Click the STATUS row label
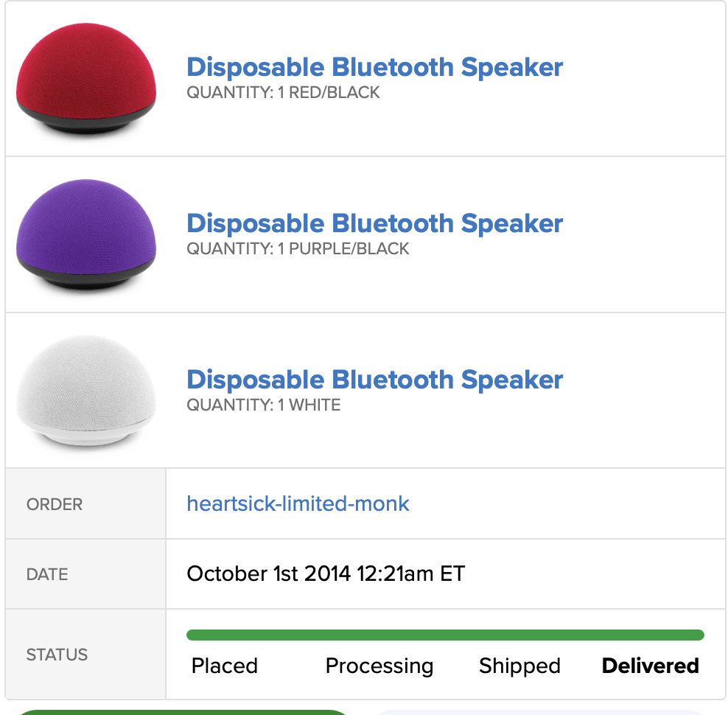 (x=57, y=655)
